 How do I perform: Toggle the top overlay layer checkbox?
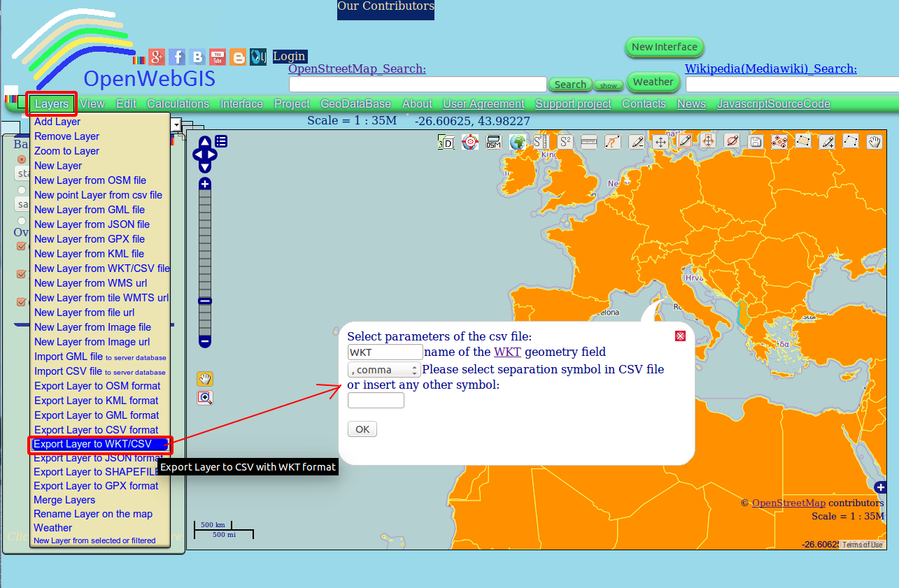pyautogui.click(x=20, y=246)
